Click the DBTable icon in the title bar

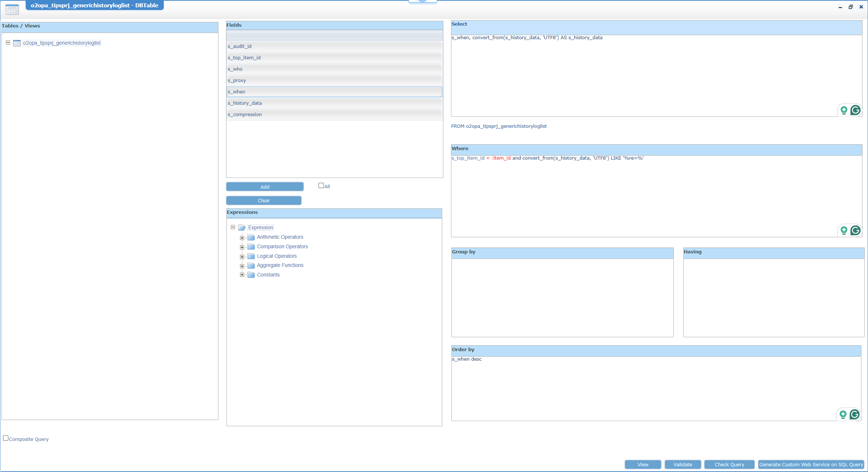(12, 10)
